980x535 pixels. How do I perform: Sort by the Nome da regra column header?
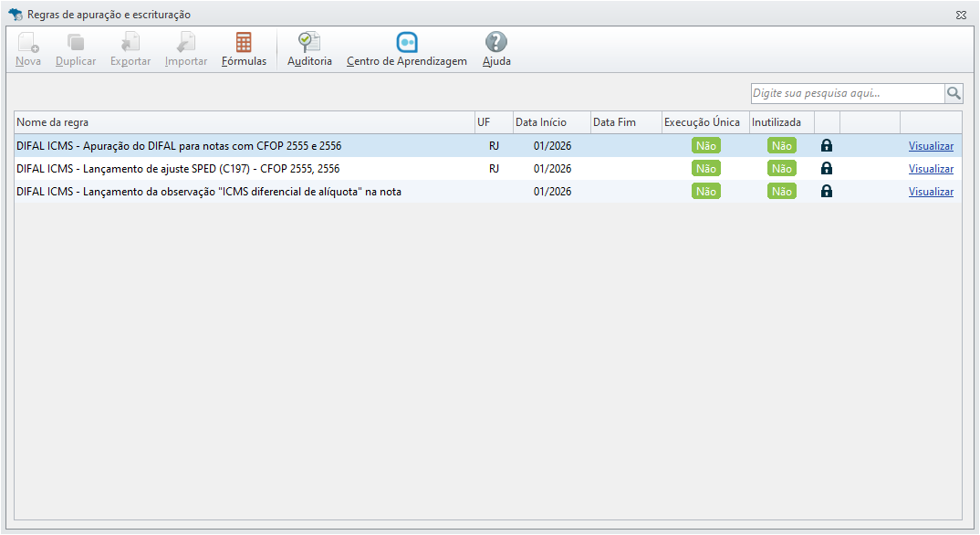click(x=245, y=122)
